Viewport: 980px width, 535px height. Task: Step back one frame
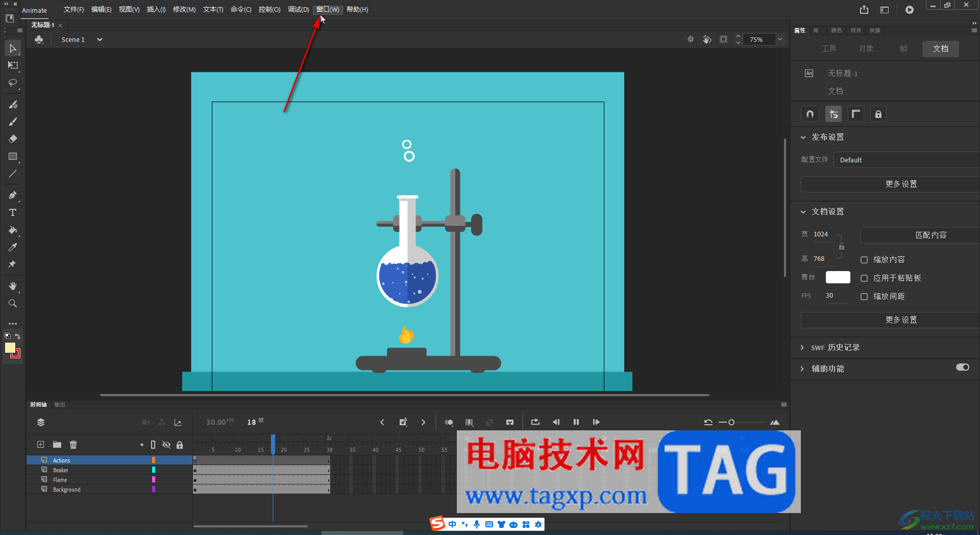(556, 422)
